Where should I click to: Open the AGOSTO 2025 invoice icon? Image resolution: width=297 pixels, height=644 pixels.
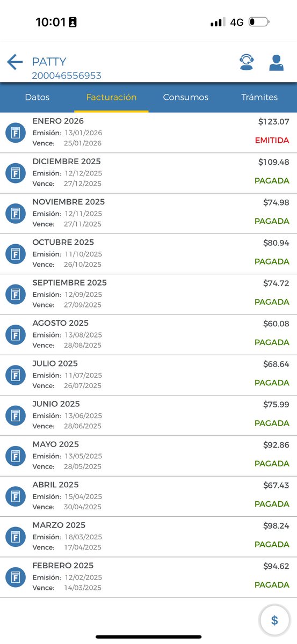tap(16, 334)
